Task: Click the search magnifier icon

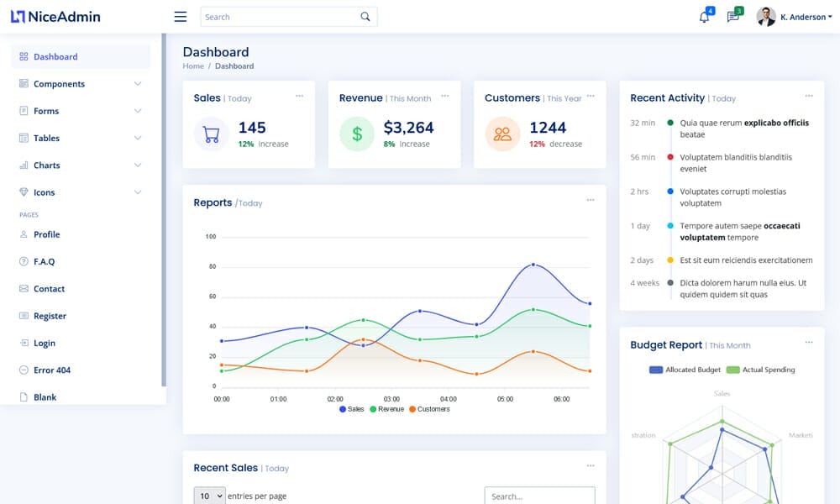Action: 365,16
